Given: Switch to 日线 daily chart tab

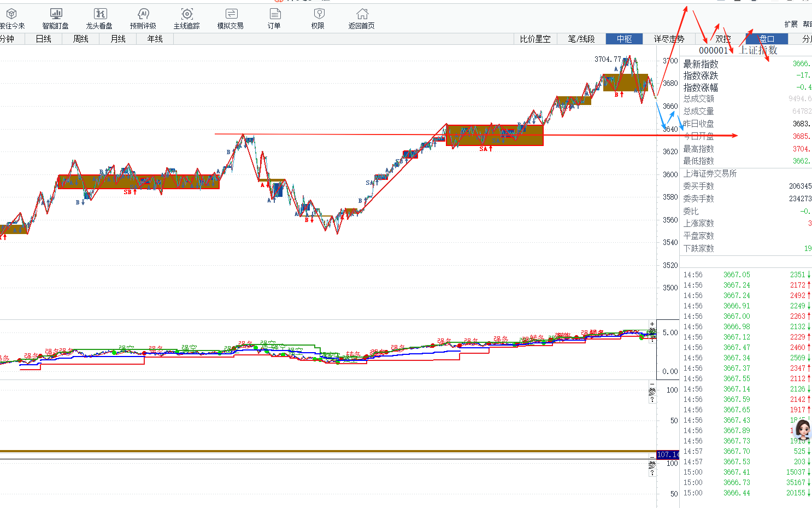Looking at the screenshot, I should [44, 39].
